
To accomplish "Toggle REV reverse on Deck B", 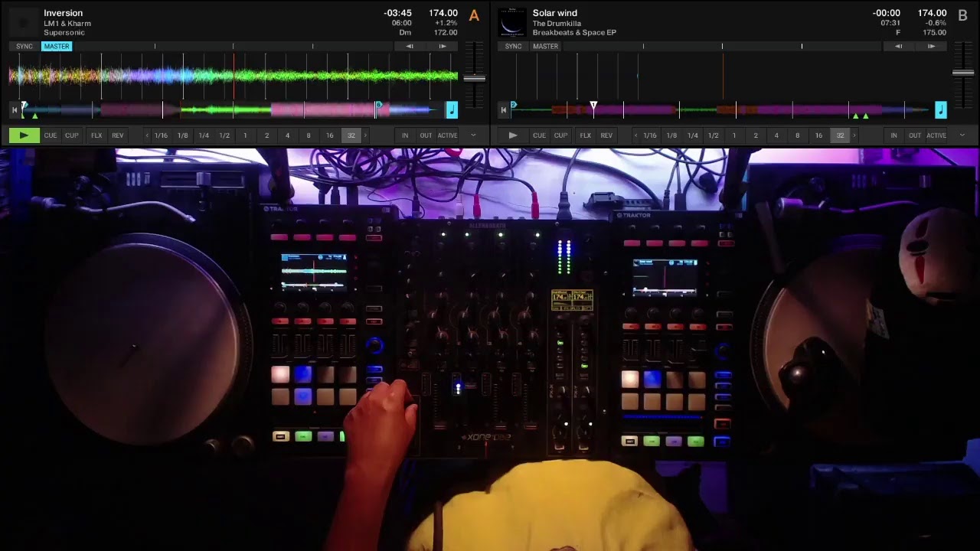I will tap(606, 135).
